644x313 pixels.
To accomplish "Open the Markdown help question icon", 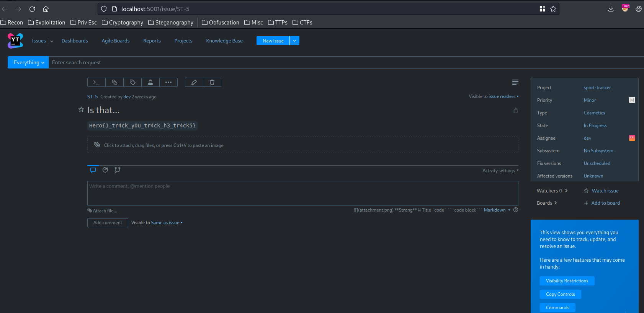I will click(x=516, y=210).
